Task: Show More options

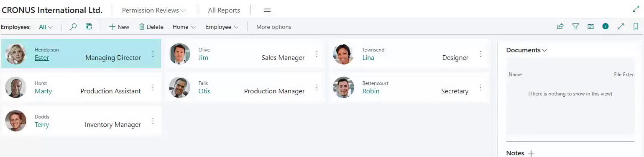Action: (x=273, y=27)
